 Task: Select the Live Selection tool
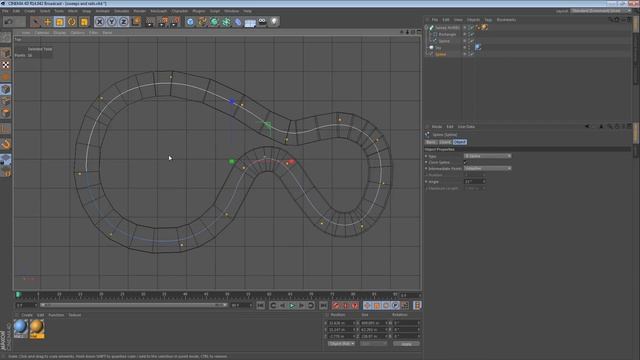point(36,22)
